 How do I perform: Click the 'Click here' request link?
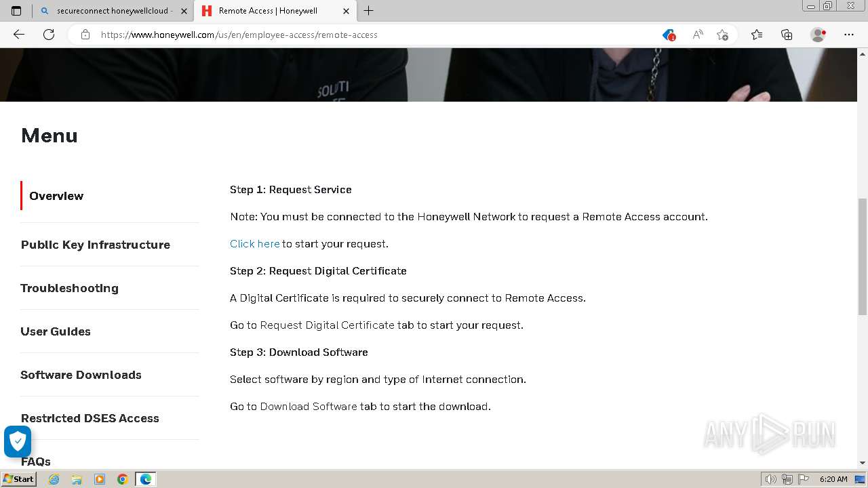click(255, 244)
